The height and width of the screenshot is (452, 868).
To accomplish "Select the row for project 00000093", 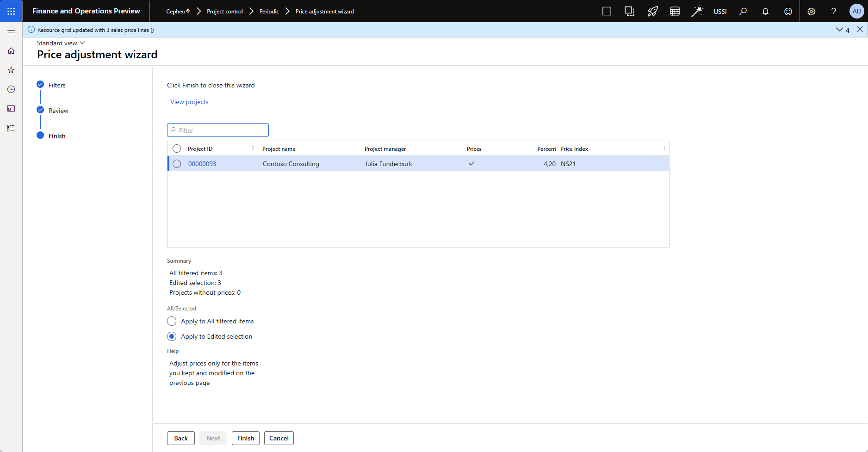I will click(x=177, y=164).
